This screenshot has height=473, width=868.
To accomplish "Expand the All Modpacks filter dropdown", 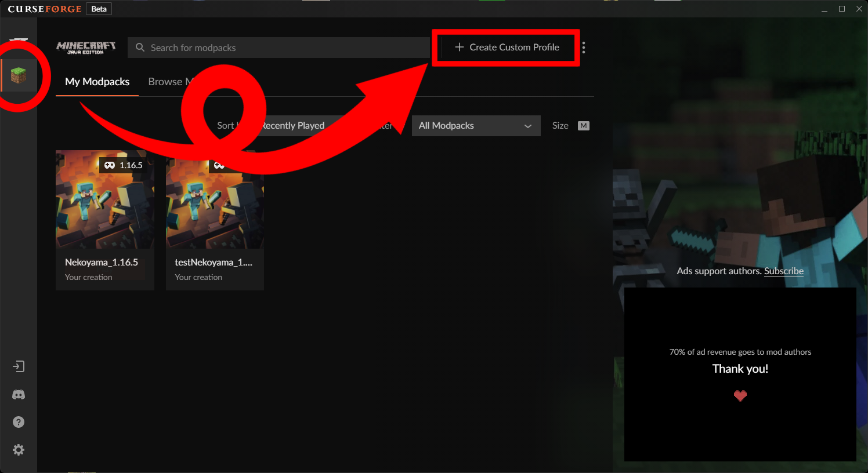I will click(476, 126).
